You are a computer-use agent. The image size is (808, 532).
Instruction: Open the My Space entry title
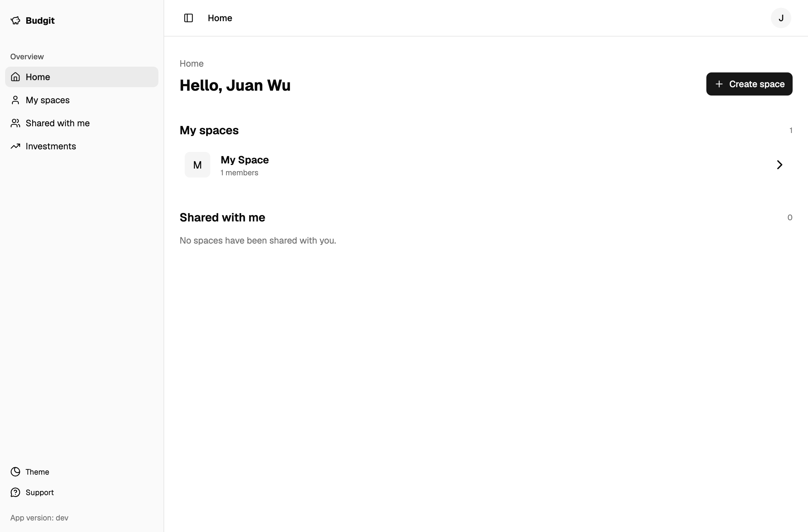(244, 160)
